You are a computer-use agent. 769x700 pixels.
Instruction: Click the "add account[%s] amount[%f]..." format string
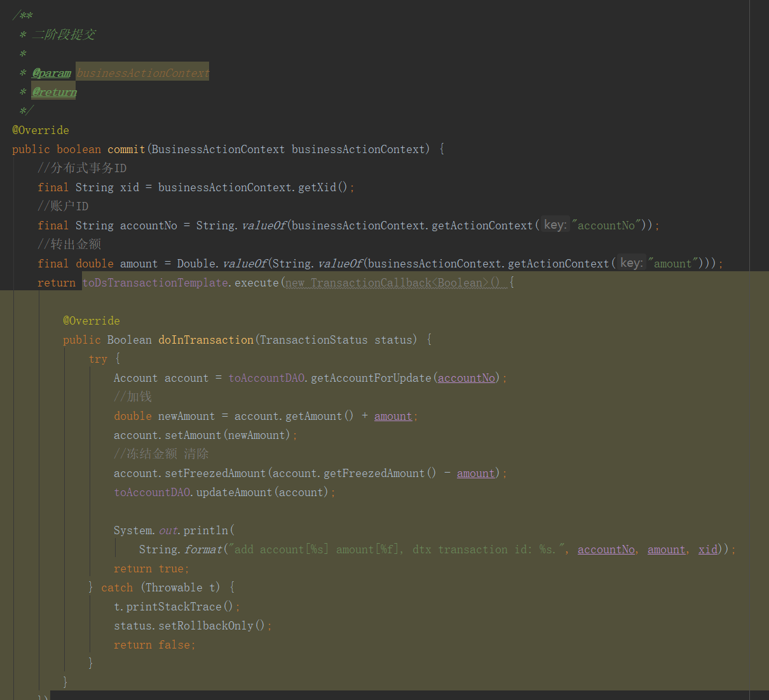(396, 549)
